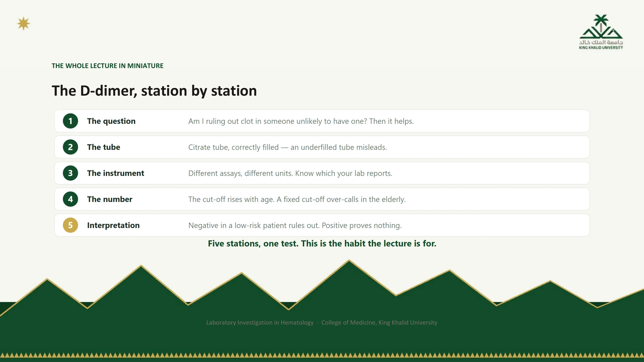
Task: Click 'The question' row label
Action: coord(111,121)
